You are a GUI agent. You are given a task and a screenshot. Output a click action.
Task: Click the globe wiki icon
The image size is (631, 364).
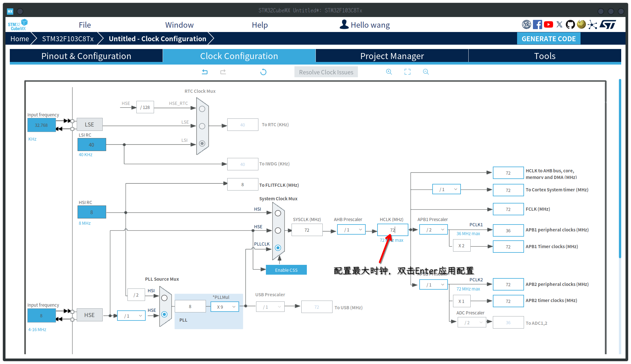click(x=581, y=24)
